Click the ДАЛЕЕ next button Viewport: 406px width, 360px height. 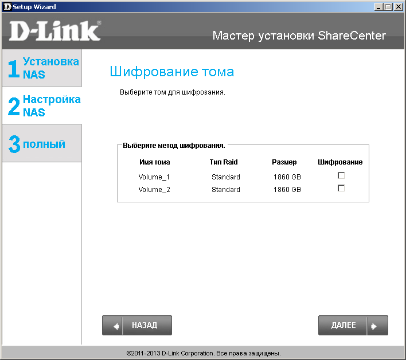coord(353,325)
